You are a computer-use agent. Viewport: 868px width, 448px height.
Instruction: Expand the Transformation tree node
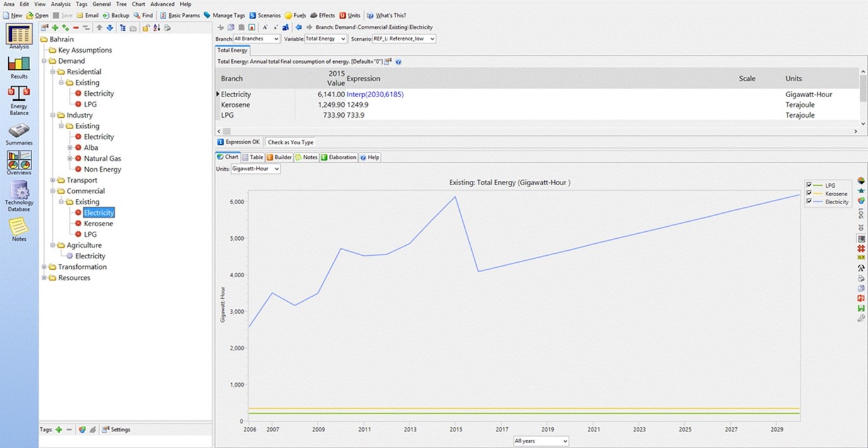[44, 267]
